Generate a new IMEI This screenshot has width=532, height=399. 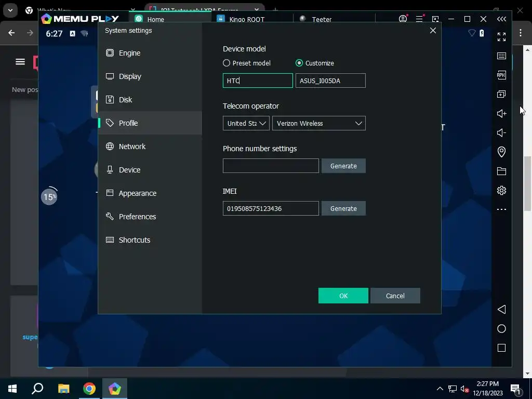pyautogui.click(x=343, y=208)
